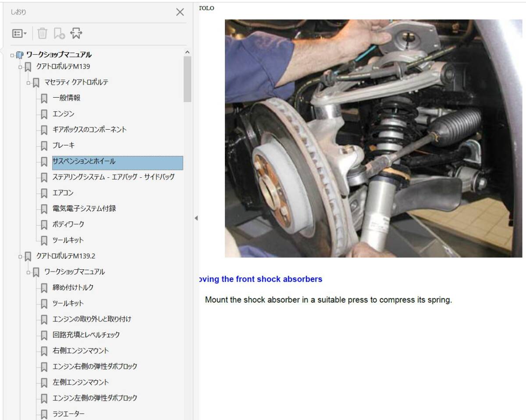
Task: Click the front suspension photo in the document
Action: coord(373,138)
